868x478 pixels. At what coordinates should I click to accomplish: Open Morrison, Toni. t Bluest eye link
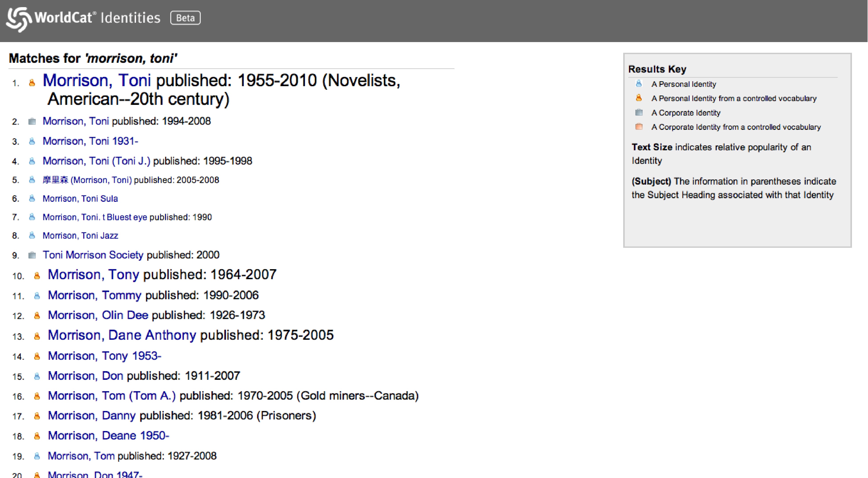click(x=95, y=217)
